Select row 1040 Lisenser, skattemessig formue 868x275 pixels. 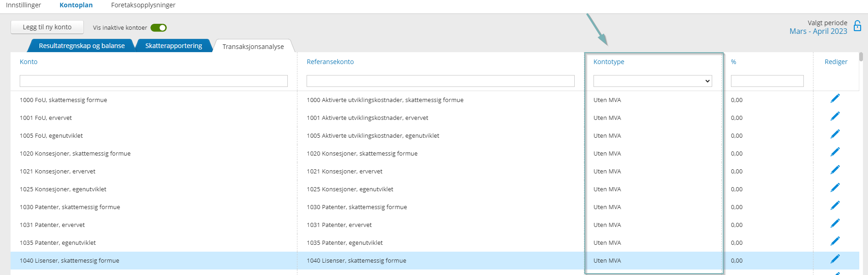click(x=434, y=260)
